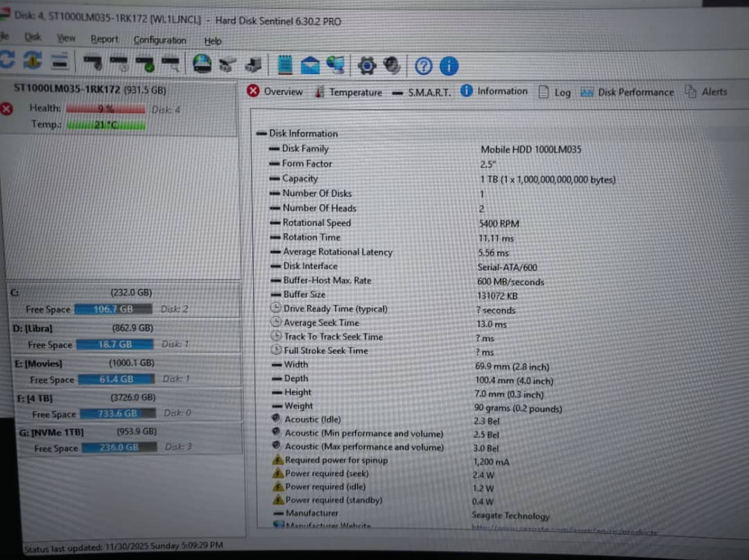The image size is (749, 560).
Task: Click the blue refresh arrows toolbar icon
Action: pyautogui.click(x=6, y=61)
